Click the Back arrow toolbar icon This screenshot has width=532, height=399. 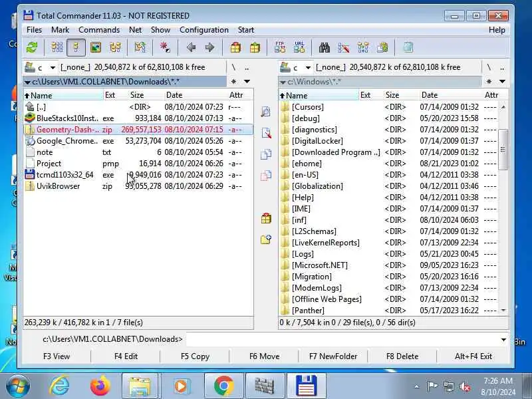point(191,47)
